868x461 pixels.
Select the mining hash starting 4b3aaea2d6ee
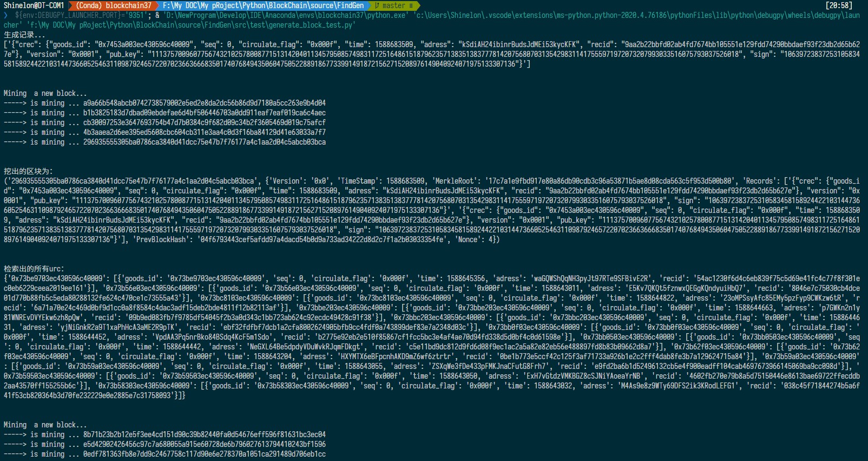coord(205,132)
